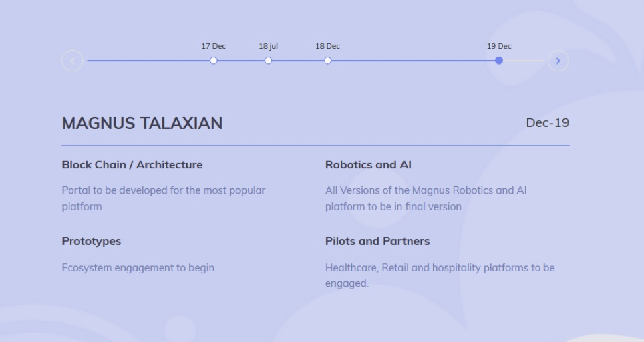The width and height of the screenshot is (644, 342).
Task: Click the 18 Dec date label
Action: pyautogui.click(x=328, y=46)
